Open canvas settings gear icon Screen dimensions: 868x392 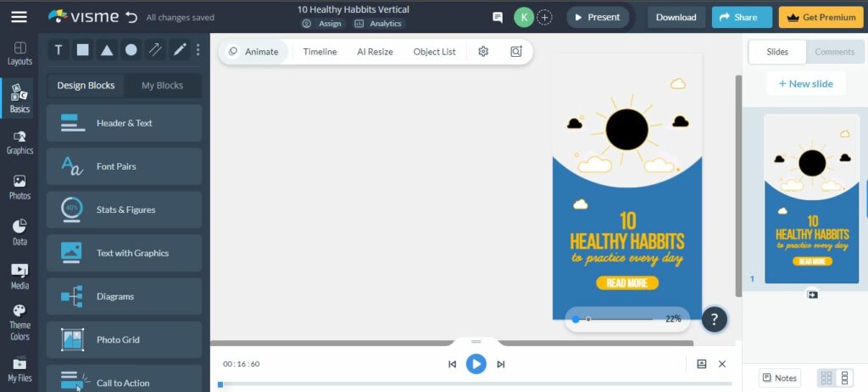click(483, 52)
